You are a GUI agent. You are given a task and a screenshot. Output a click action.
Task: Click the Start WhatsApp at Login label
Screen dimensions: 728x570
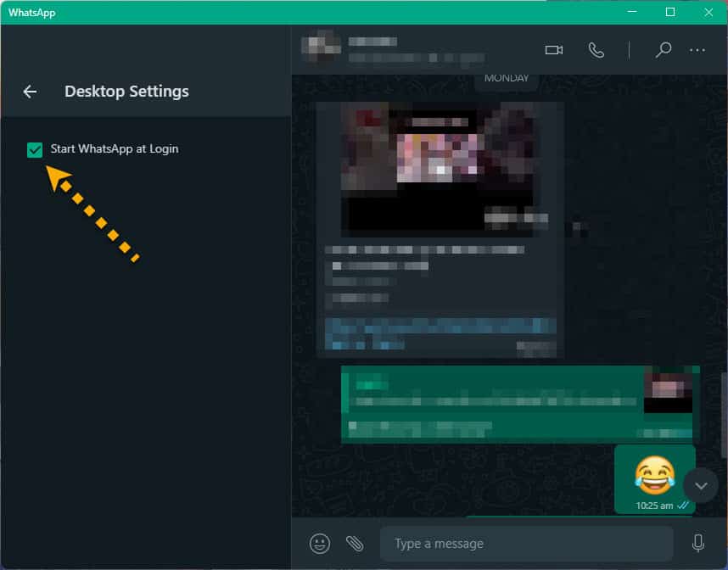[x=115, y=149]
